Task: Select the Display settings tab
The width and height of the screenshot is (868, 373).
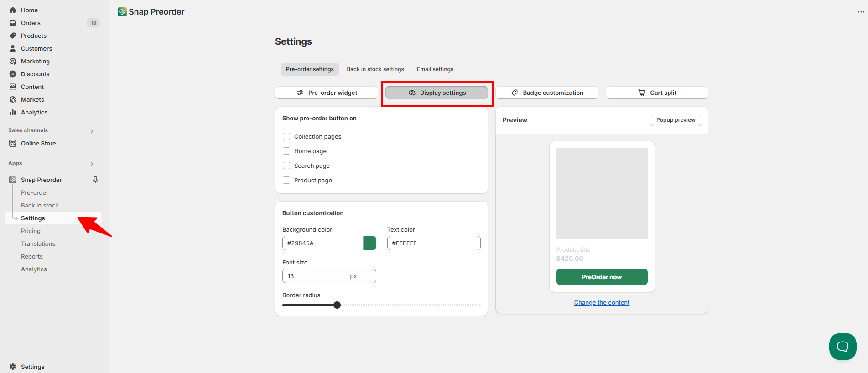Action: pos(437,93)
